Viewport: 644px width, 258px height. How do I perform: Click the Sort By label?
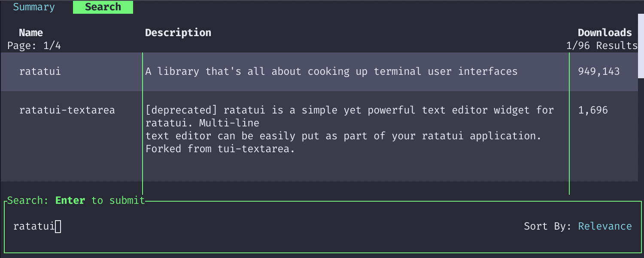547,226
